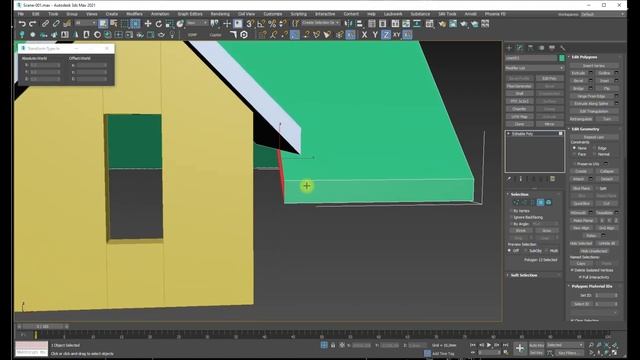Restrict transform to the X axis
This screenshot has width=640, height=360.
pyautogui.click(x=364, y=35)
